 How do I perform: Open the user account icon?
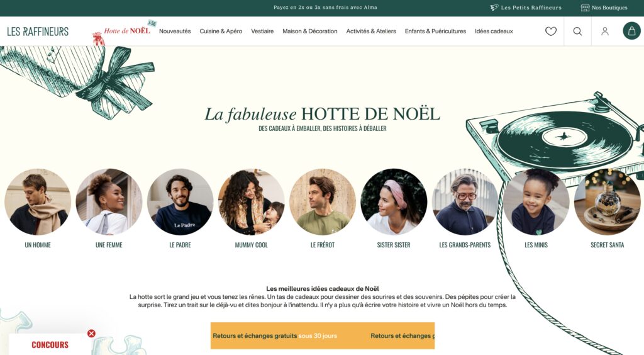tap(604, 31)
